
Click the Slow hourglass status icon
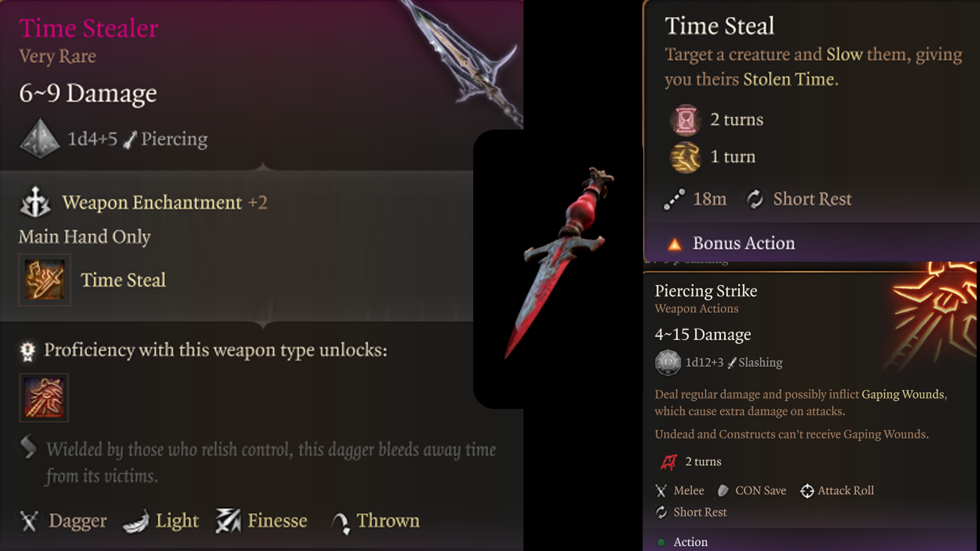coord(685,120)
